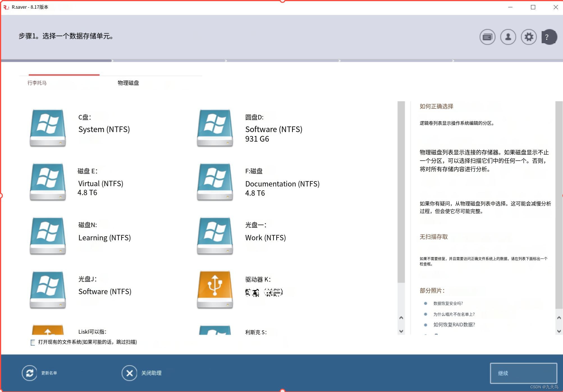
Task: Click the report list icon top right
Action: click(487, 37)
